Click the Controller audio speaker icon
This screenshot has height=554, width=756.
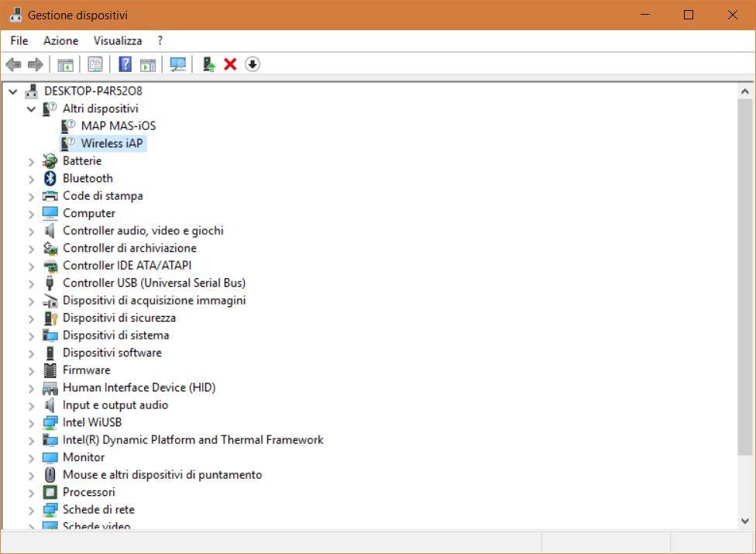tap(50, 230)
